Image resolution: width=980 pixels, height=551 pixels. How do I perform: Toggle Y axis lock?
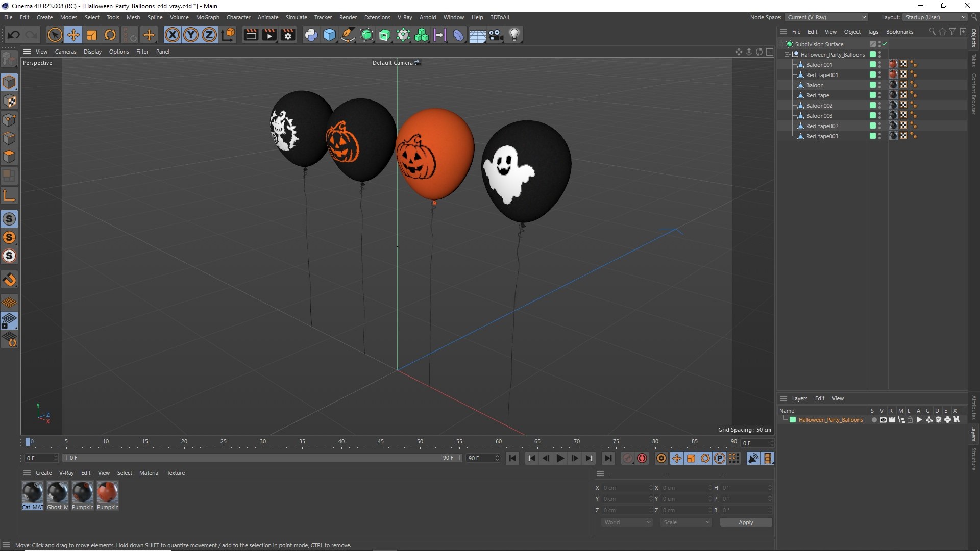pos(191,35)
